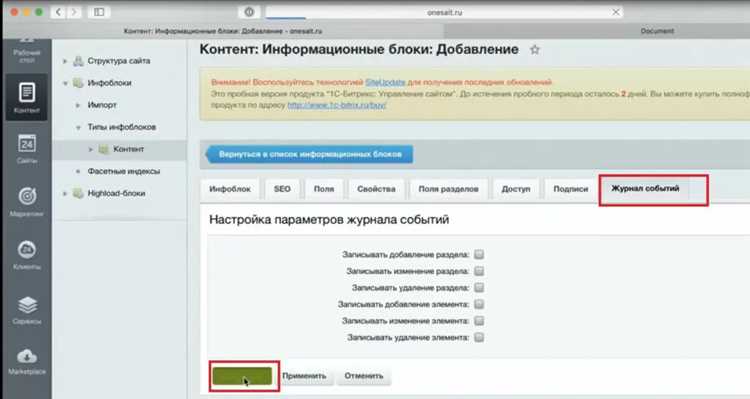Screen dimensions: 750x399
Task: Expand the Импорт tree arrow
Action: [x=78, y=105]
